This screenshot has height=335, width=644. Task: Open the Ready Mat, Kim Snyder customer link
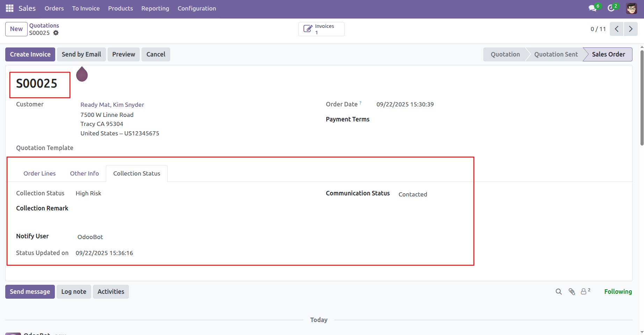(x=112, y=105)
